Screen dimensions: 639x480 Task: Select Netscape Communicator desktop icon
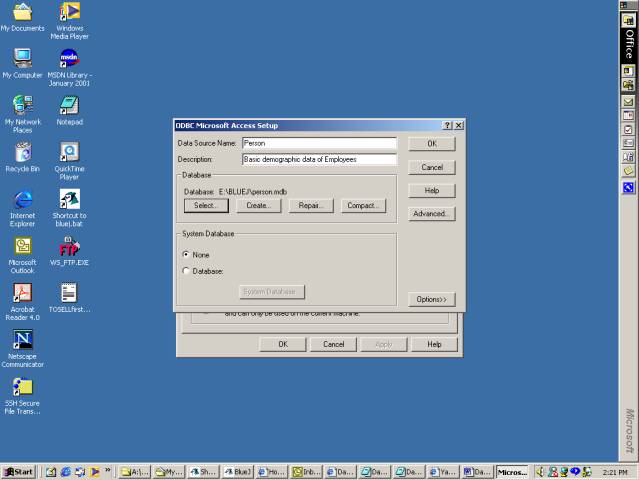tap(22, 349)
